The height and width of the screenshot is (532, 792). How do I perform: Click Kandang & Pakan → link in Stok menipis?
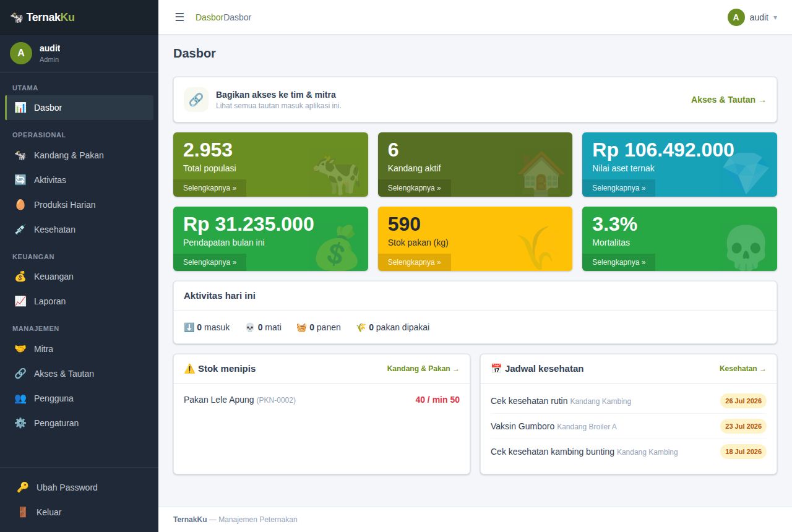(423, 369)
